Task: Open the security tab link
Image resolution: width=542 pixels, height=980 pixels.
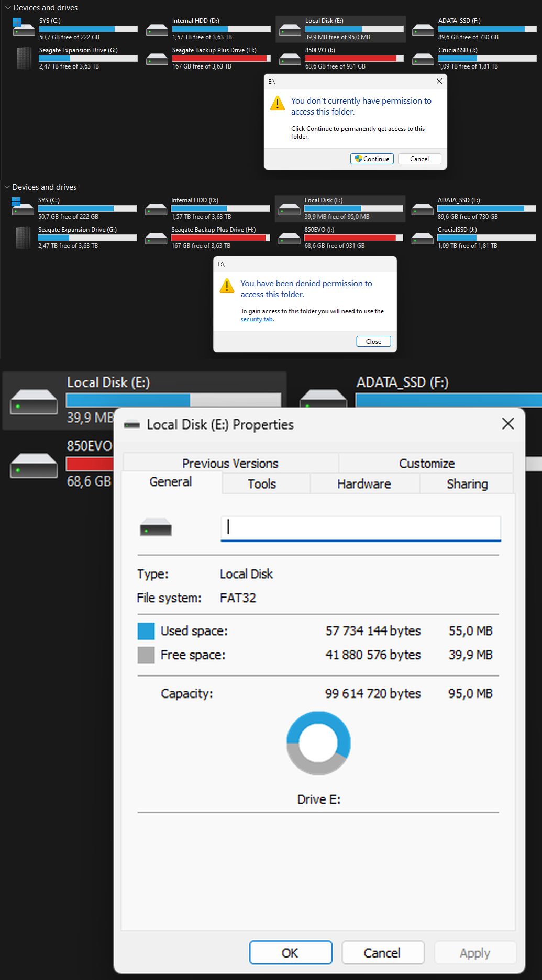Action: tap(257, 319)
